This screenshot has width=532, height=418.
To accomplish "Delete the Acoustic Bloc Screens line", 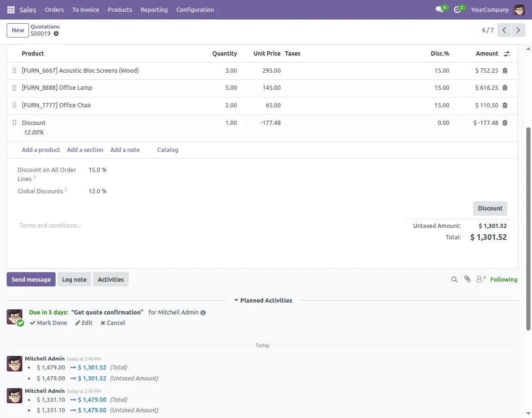I will pyautogui.click(x=505, y=71).
